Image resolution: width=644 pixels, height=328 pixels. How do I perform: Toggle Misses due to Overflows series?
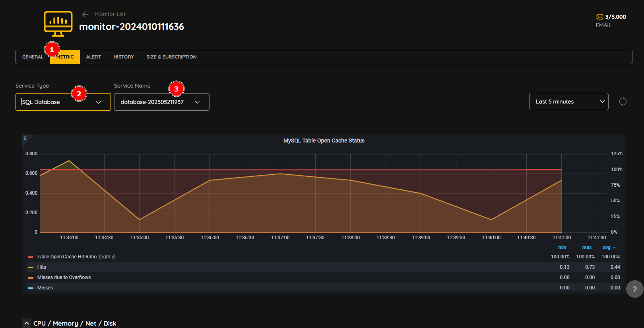64,277
